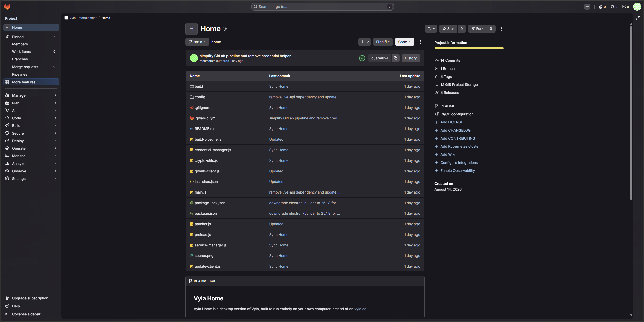Click the page vertical scrollbar thumb
Screen dimensions: 644x322
[x=631, y=113]
